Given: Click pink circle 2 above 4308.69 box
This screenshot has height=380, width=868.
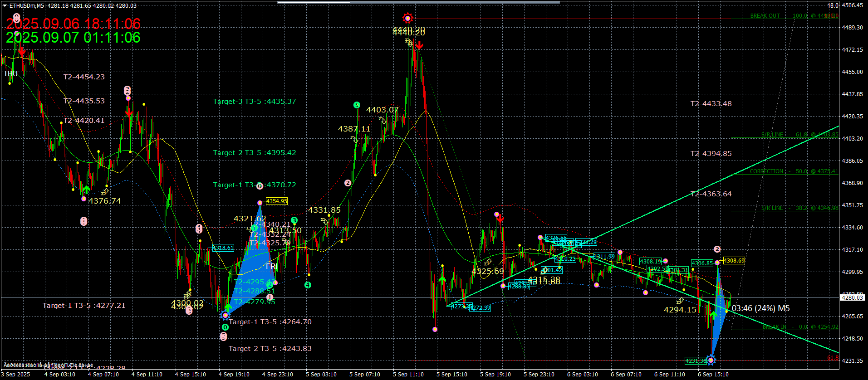Looking at the screenshot, I should pyautogui.click(x=717, y=249).
